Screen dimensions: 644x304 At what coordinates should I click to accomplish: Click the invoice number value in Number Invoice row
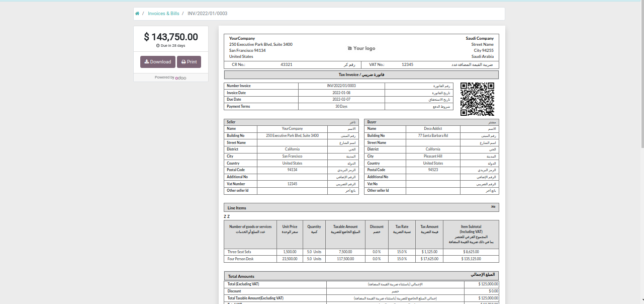tap(341, 86)
